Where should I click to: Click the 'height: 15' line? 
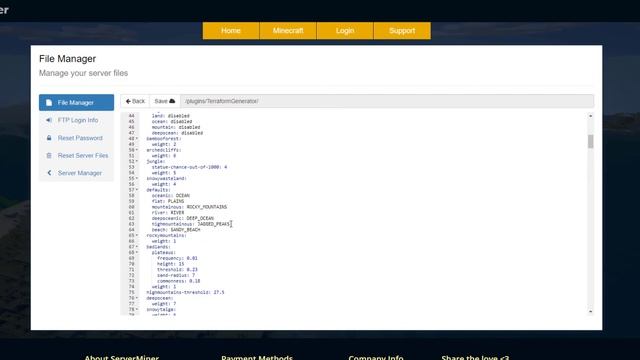(x=171, y=264)
